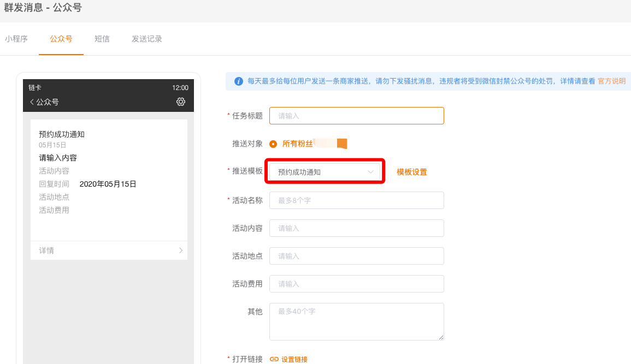Viewport: 631px width, 364px height.
Task: Click the gear settings icon in phone preview
Action: (x=181, y=102)
